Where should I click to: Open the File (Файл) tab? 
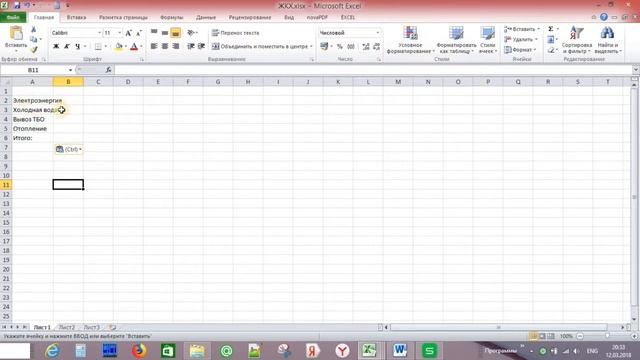[x=13, y=18]
